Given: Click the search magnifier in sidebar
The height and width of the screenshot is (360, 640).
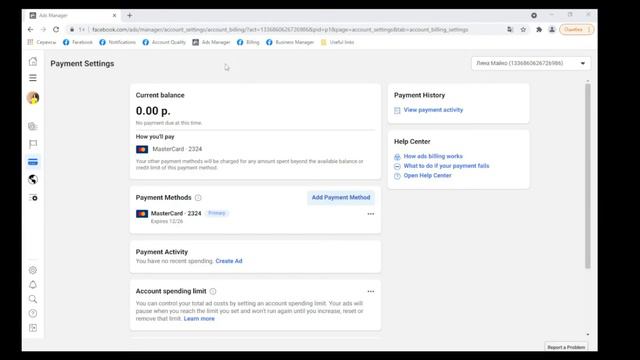Looking at the screenshot, I should click(x=33, y=299).
